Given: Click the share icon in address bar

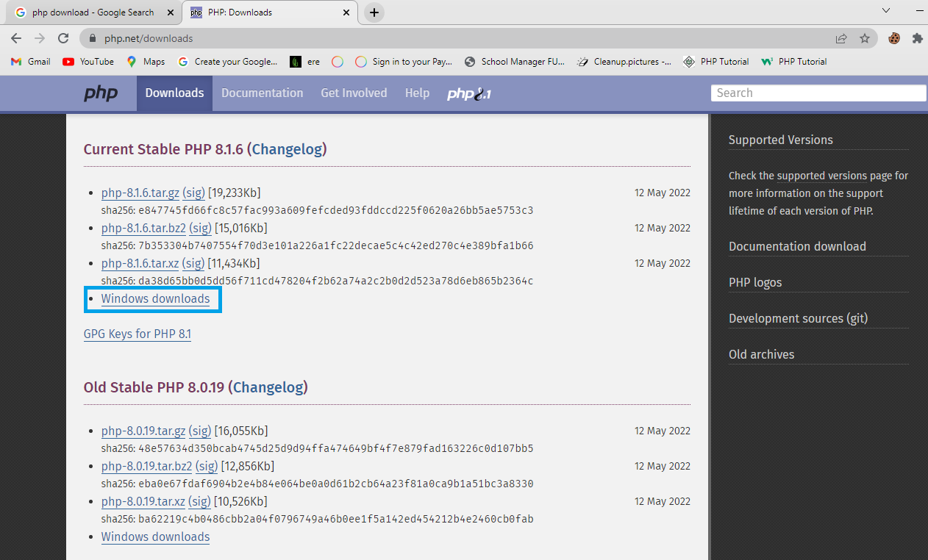Looking at the screenshot, I should (x=841, y=38).
